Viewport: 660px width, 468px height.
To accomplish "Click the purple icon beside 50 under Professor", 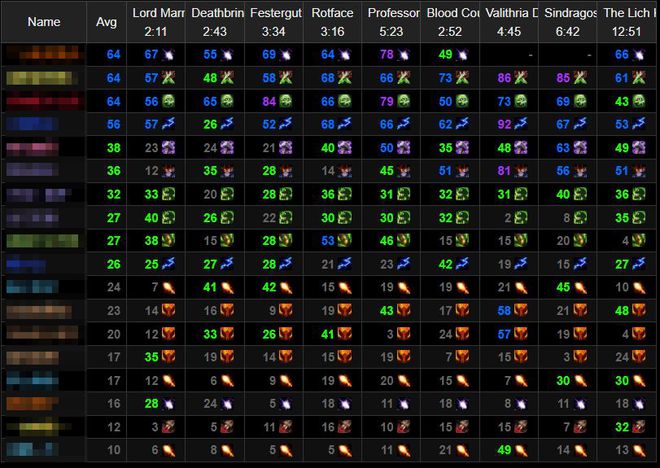I will coord(404,148).
